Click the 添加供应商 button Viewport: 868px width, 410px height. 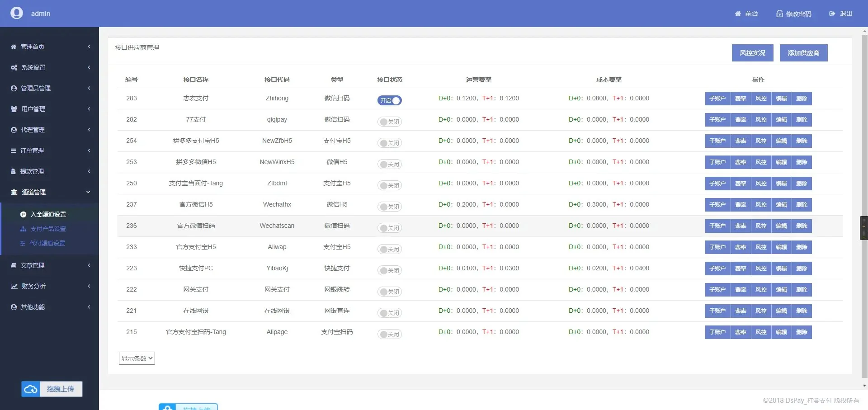[803, 53]
